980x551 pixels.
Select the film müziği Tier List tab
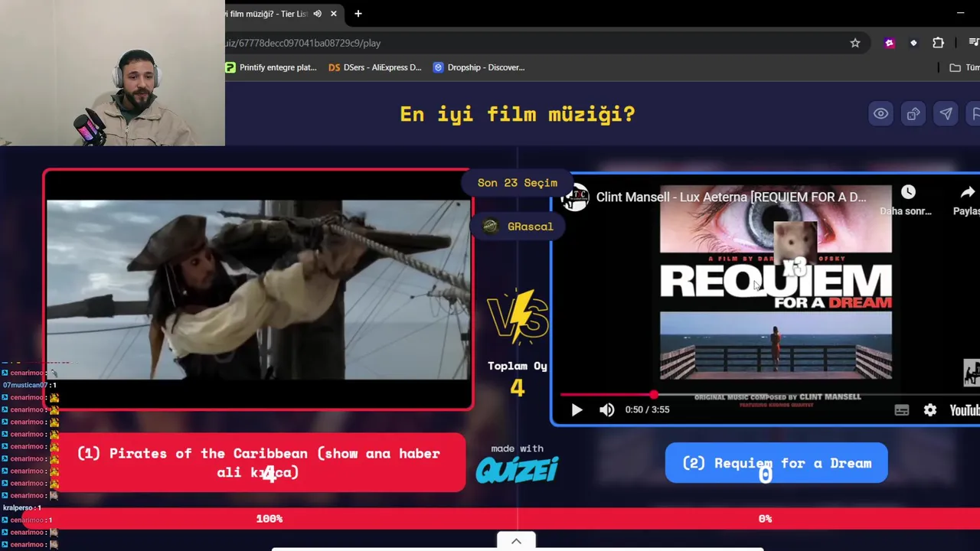coord(268,14)
